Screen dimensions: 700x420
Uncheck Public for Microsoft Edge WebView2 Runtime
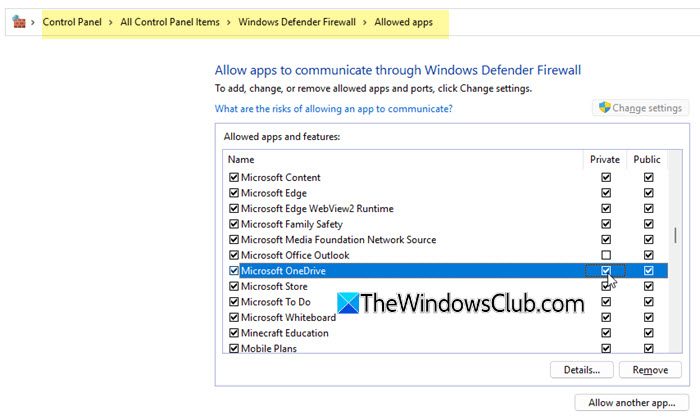coord(649,208)
